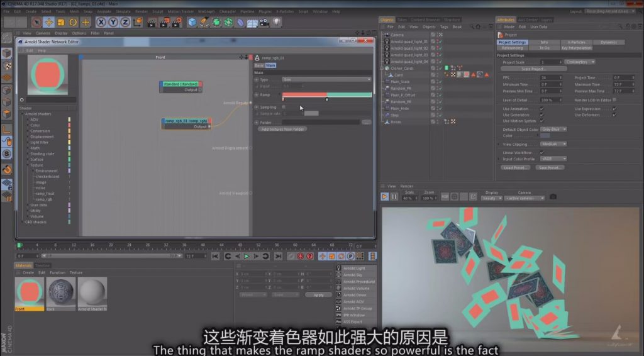Click the Light bulb icon in toolbar
Image resolution: width=644 pixels, height=356 pixels.
(277, 22)
